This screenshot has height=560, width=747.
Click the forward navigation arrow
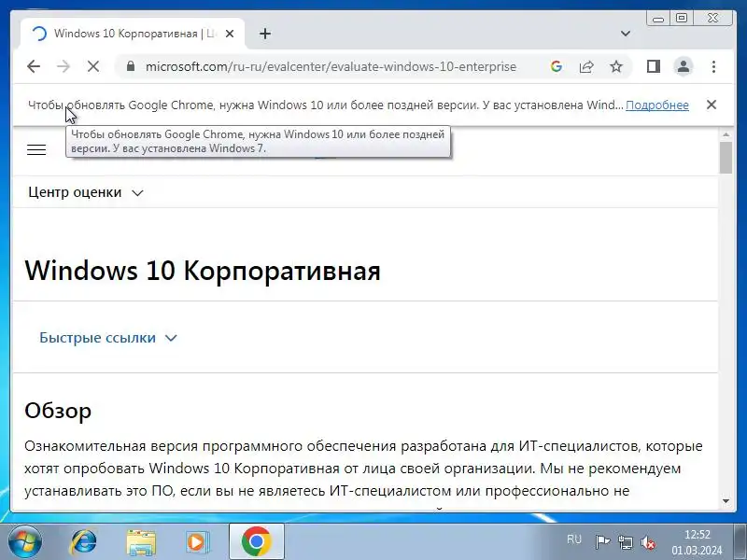click(x=63, y=66)
